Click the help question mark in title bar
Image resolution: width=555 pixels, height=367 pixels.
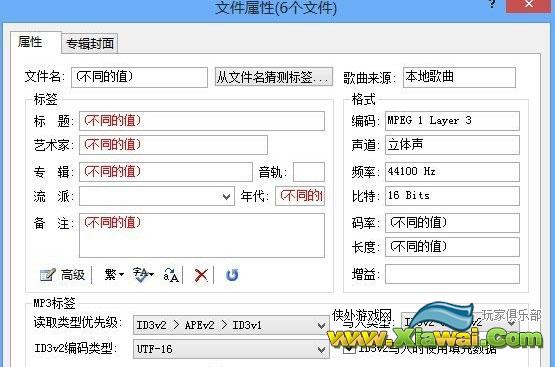(492, 4)
